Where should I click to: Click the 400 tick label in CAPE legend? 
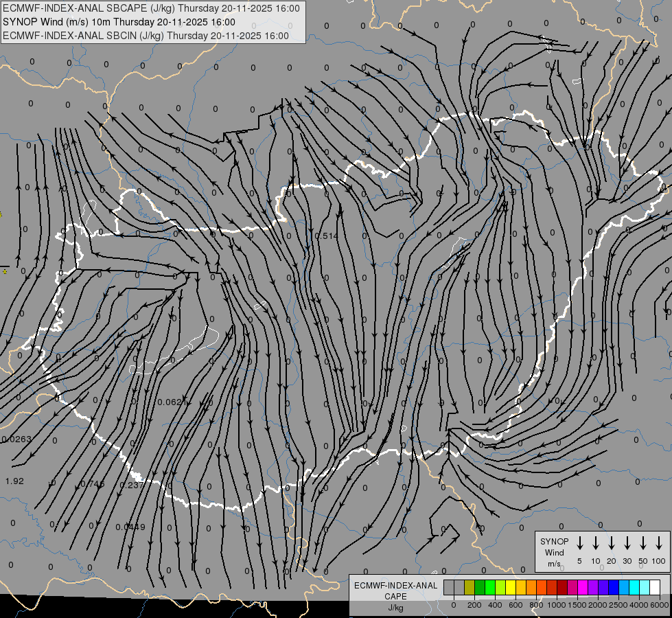tap(495, 605)
